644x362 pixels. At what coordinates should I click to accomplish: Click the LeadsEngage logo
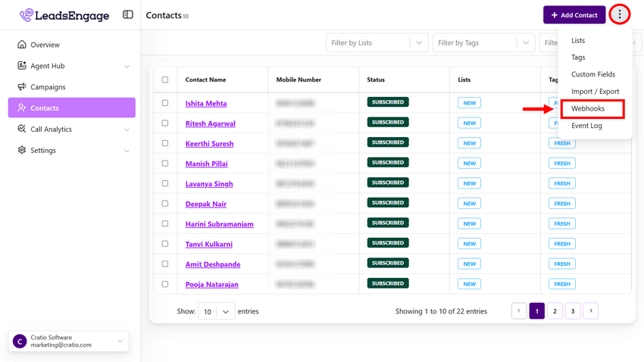click(64, 15)
